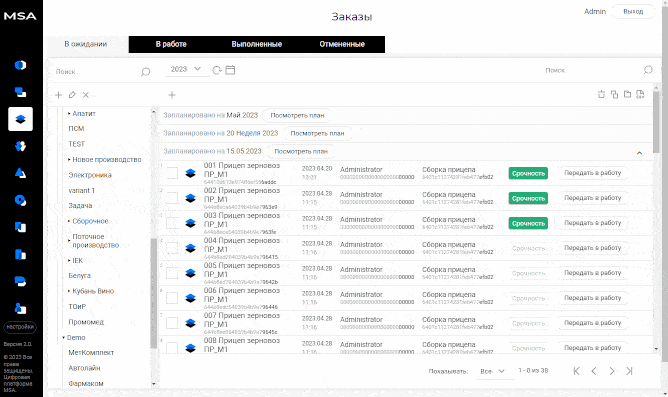Screen dimensions: 668x397
Task: Focus the right Поиск search field
Action: click(592, 70)
